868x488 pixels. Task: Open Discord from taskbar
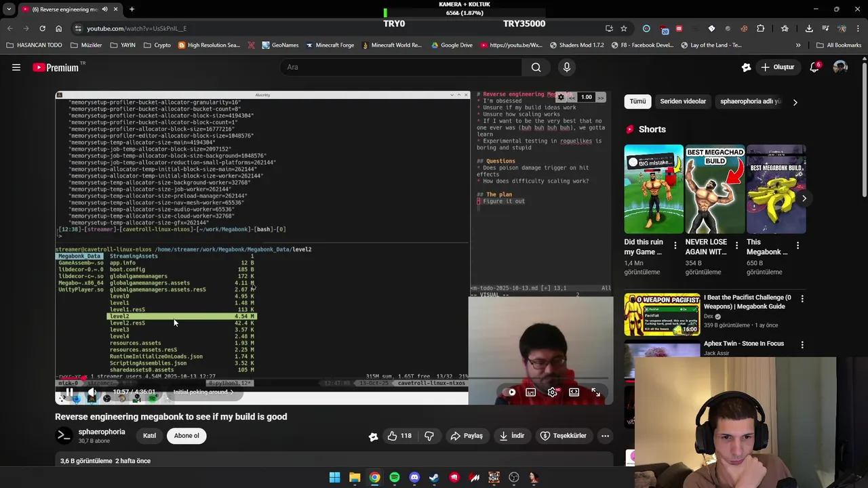[414, 478]
